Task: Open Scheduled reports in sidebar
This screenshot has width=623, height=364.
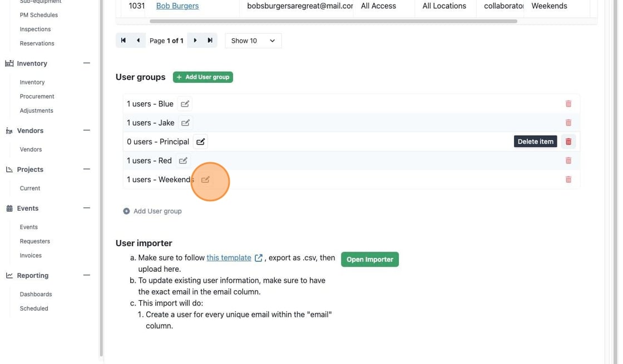Action: (x=34, y=308)
